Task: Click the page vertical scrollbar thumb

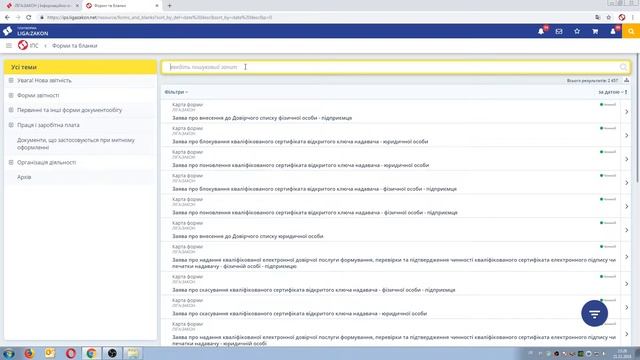Action: tap(637, 118)
